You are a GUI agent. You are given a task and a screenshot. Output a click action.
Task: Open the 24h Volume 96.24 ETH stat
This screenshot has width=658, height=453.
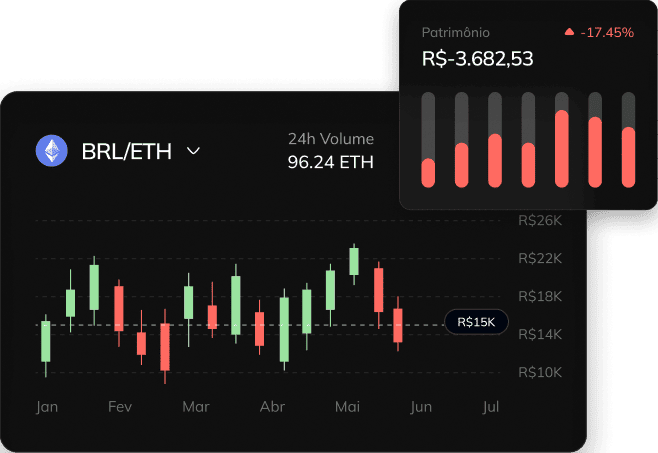click(330, 150)
